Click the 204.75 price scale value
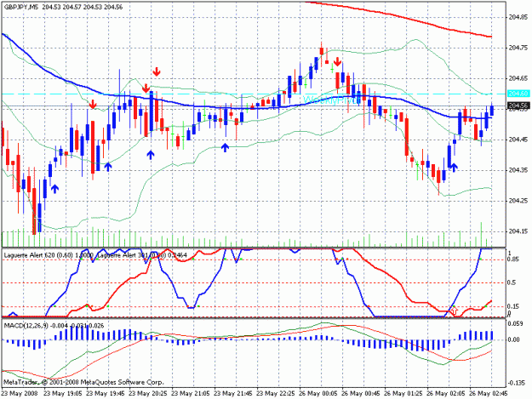Viewport: 532px width, 399px height. point(518,48)
